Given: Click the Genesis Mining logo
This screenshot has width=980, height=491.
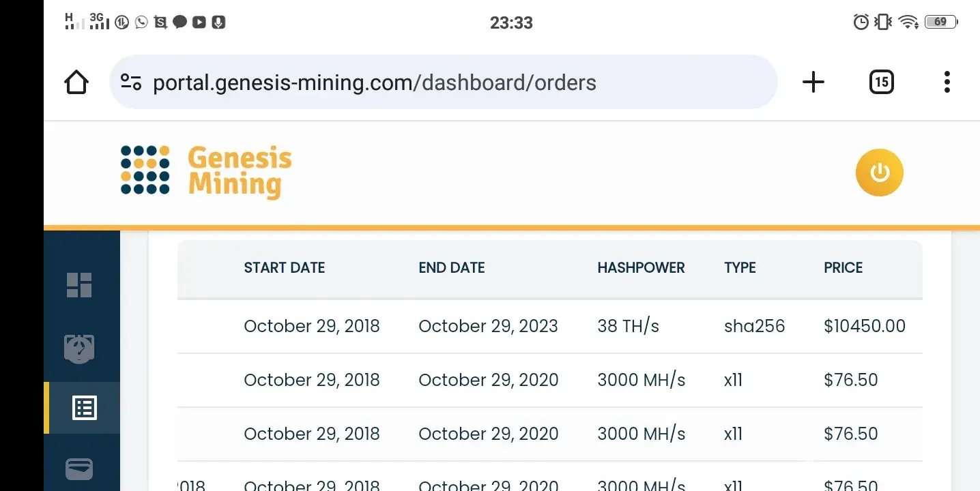Looking at the screenshot, I should pyautogui.click(x=206, y=172).
